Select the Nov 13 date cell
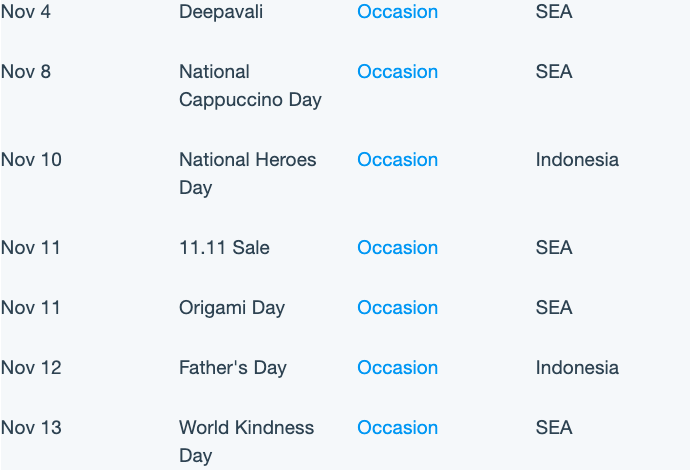691x470 pixels. (31, 427)
